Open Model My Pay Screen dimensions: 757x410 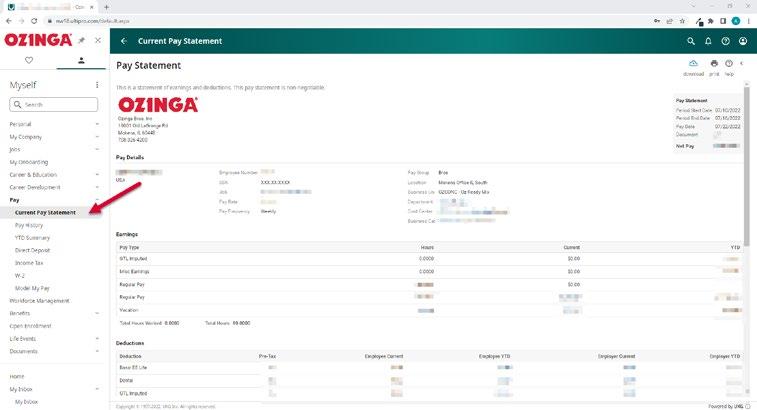(32, 288)
